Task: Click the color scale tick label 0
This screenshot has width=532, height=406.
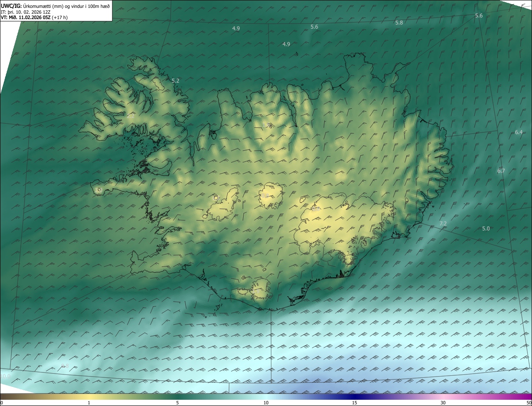Action: 1,403
